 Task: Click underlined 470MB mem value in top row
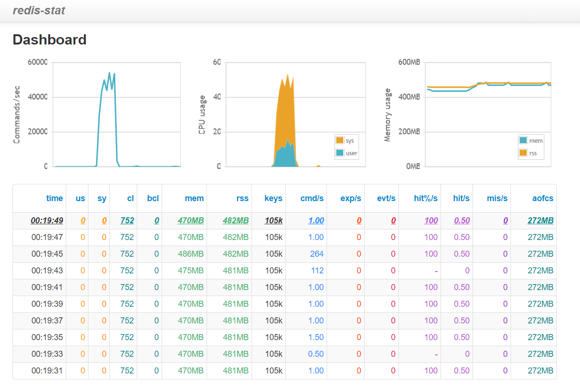pos(191,221)
